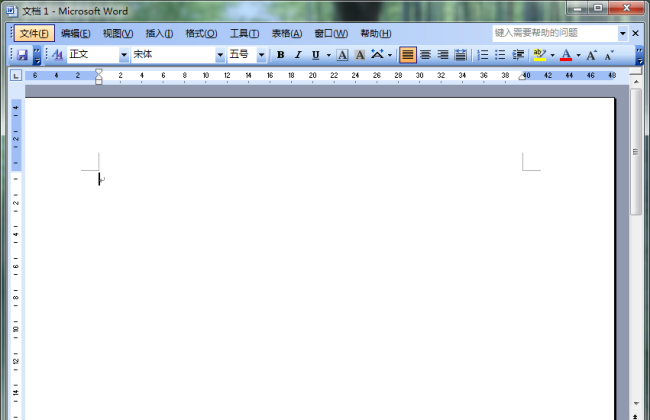Select center alignment

pyautogui.click(x=426, y=55)
